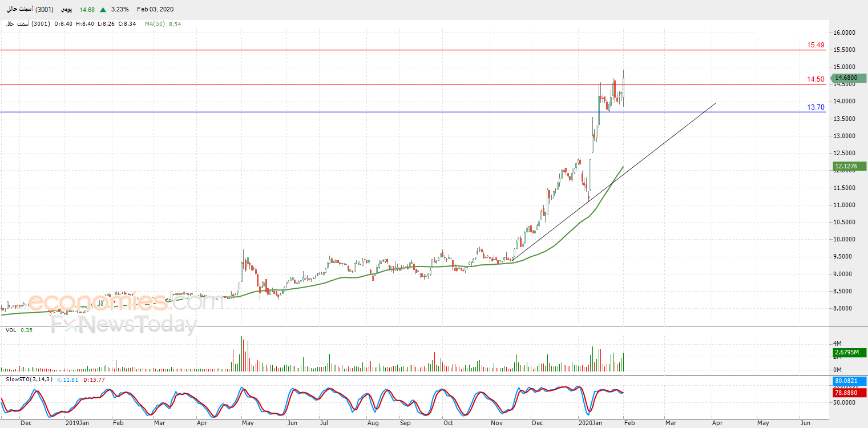Screen dimensions: 868x428
Task: Select the K:11.81 stochastic value
Action: coord(67,379)
